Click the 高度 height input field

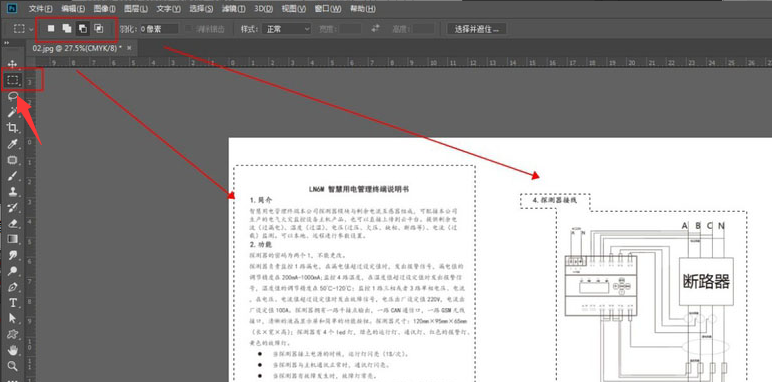423,29
